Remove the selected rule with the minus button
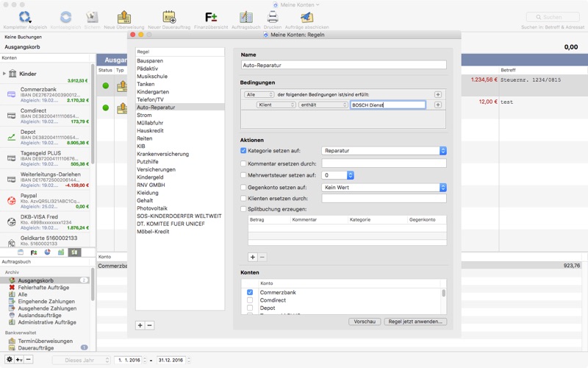Screen dimensions: 588x368 (149, 325)
